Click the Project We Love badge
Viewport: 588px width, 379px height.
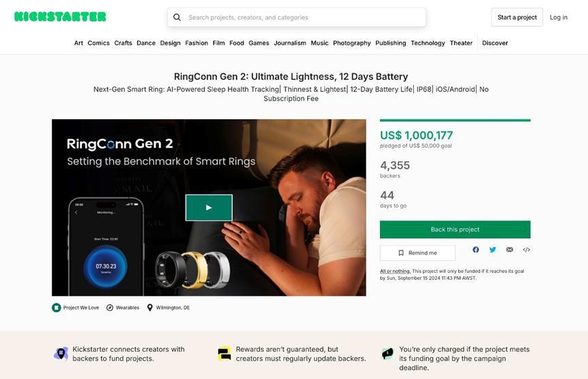[x=75, y=308]
